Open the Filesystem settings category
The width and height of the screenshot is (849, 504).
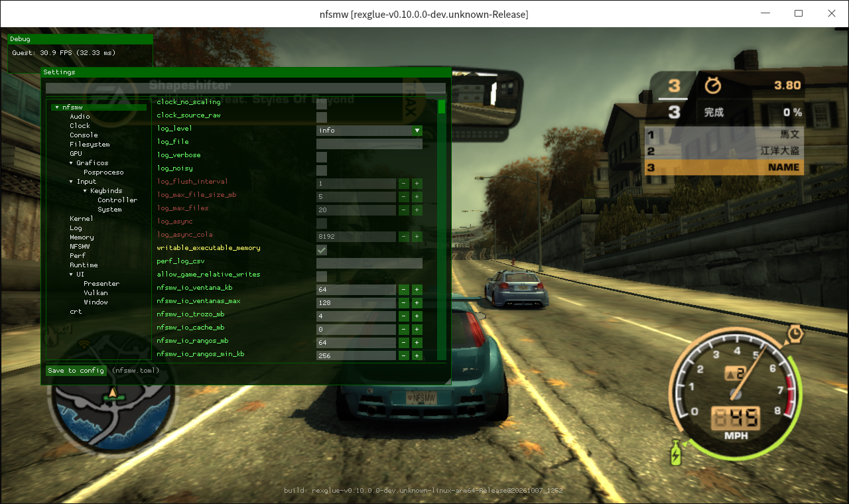click(x=90, y=145)
